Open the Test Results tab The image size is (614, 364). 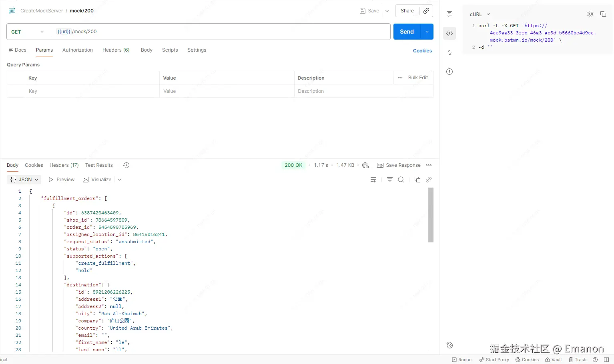click(99, 165)
